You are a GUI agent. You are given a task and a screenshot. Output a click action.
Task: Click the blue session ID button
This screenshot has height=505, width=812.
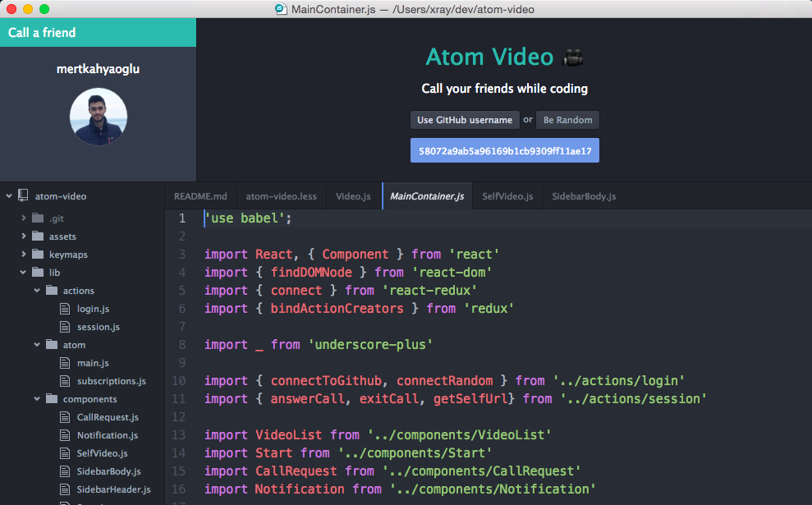[505, 151]
